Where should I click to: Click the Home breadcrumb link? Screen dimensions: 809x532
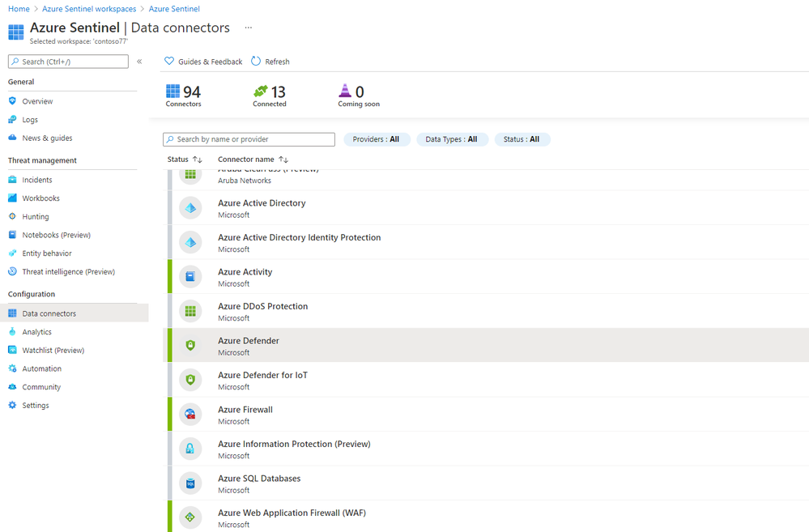(x=19, y=9)
